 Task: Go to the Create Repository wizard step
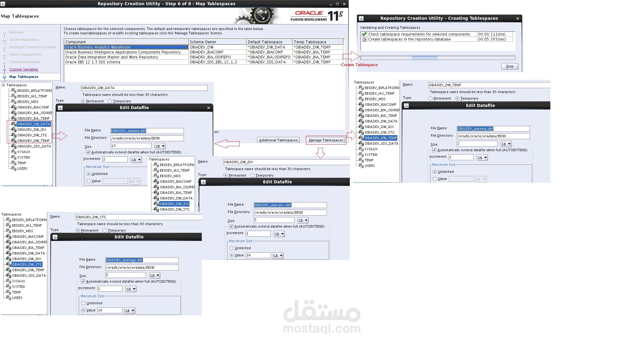[x=24, y=40]
